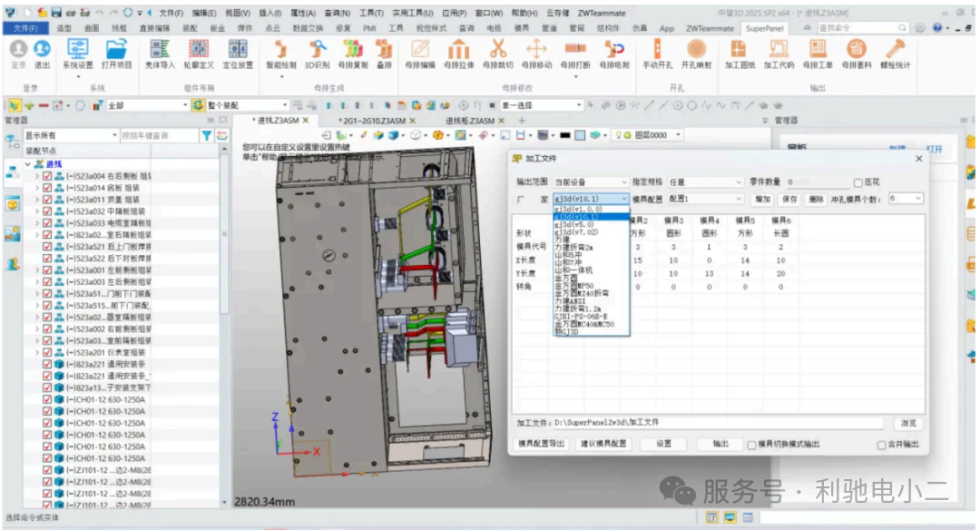Click the 壳体导入 tool
This screenshot has height=530, width=980.
[160, 54]
